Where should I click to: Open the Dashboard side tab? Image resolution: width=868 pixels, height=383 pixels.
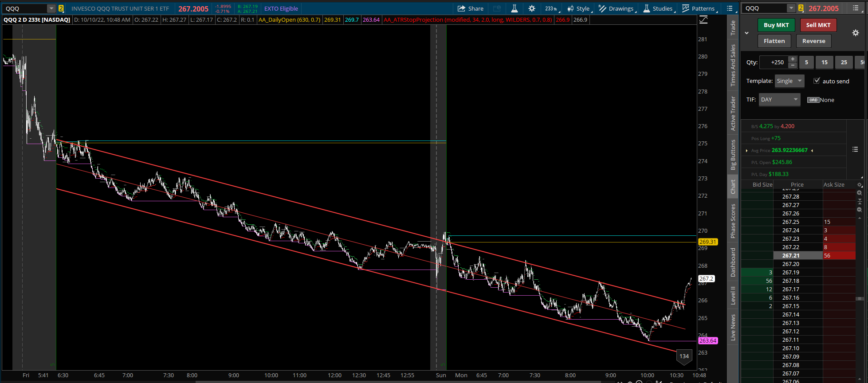(x=733, y=262)
